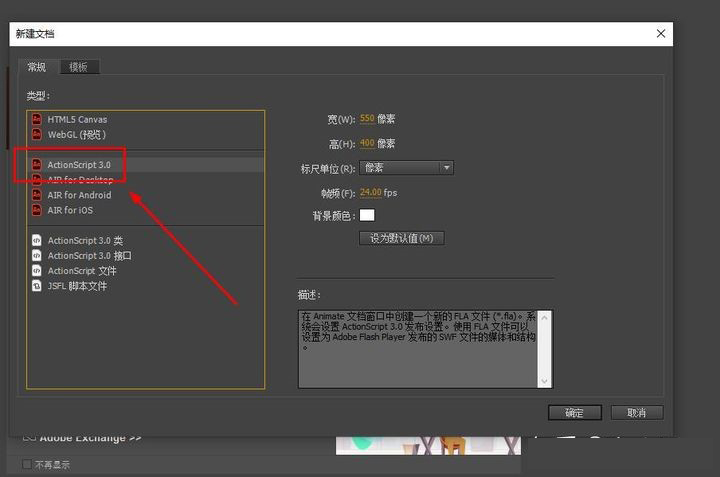Viewport: 720px width, 477px height.
Task: Click description scrollbar down arrow
Action: point(545,381)
